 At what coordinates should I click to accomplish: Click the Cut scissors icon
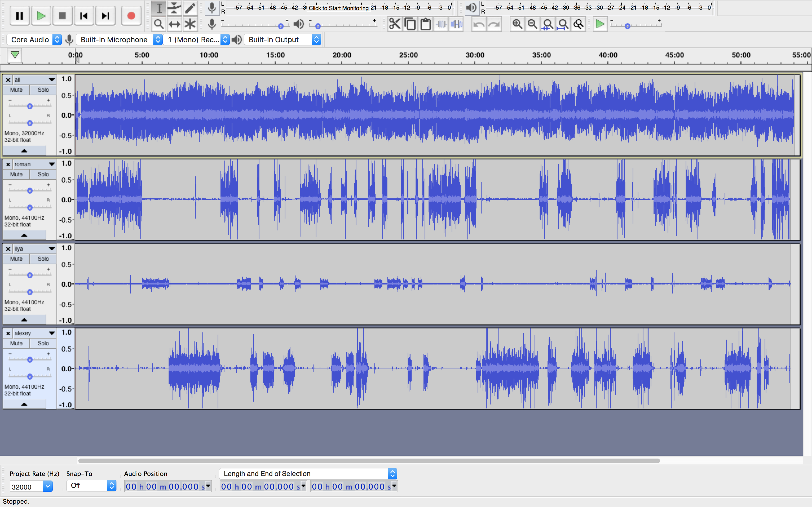click(x=395, y=24)
